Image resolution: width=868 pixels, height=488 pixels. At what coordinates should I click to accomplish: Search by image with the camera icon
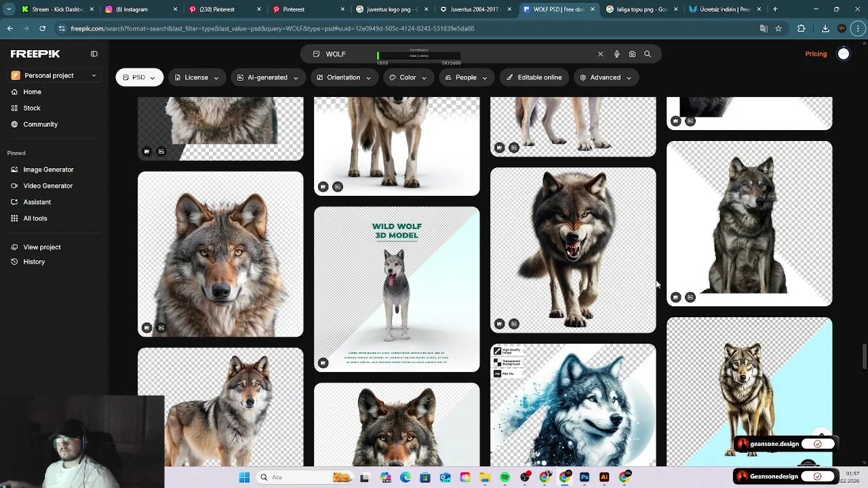(x=632, y=54)
